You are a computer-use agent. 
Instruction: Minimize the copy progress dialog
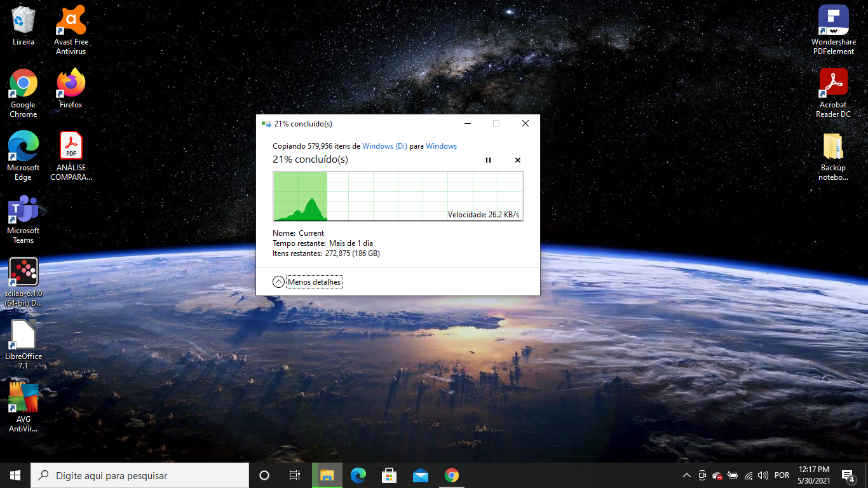pyautogui.click(x=467, y=123)
